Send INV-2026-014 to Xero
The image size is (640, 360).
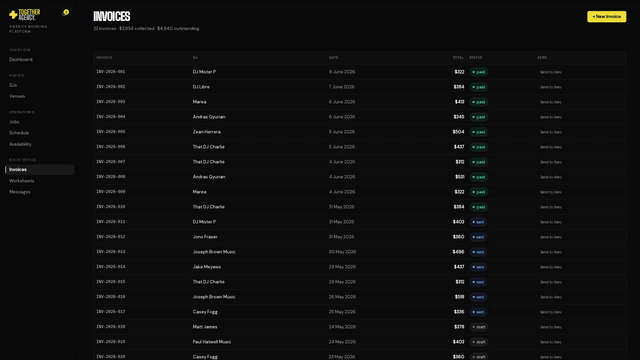[551, 267]
